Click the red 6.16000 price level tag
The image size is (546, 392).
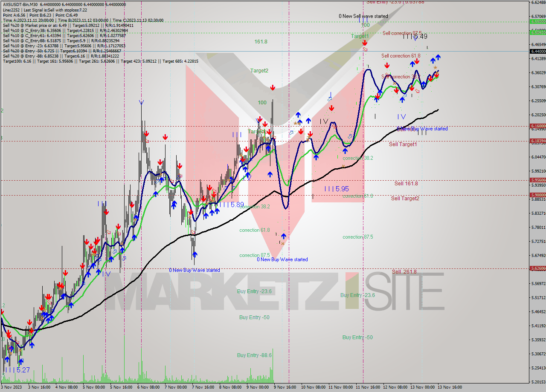point(537,126)
